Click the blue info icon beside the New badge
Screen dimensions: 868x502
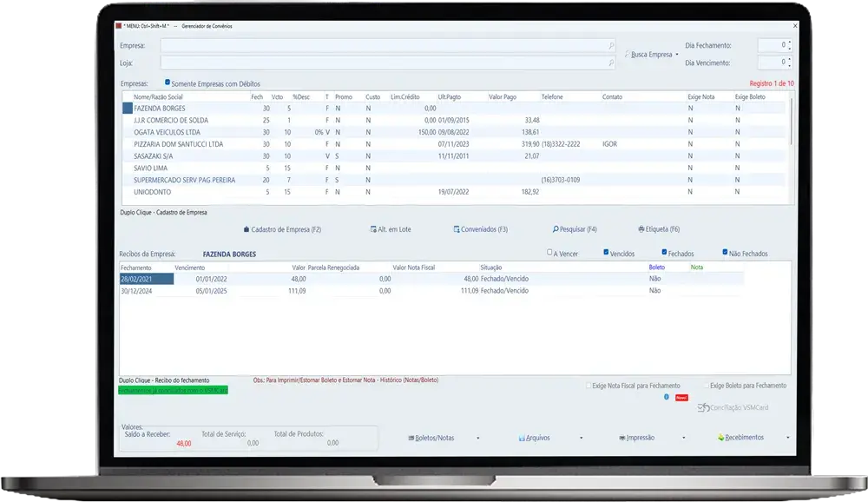pos(666,396)
